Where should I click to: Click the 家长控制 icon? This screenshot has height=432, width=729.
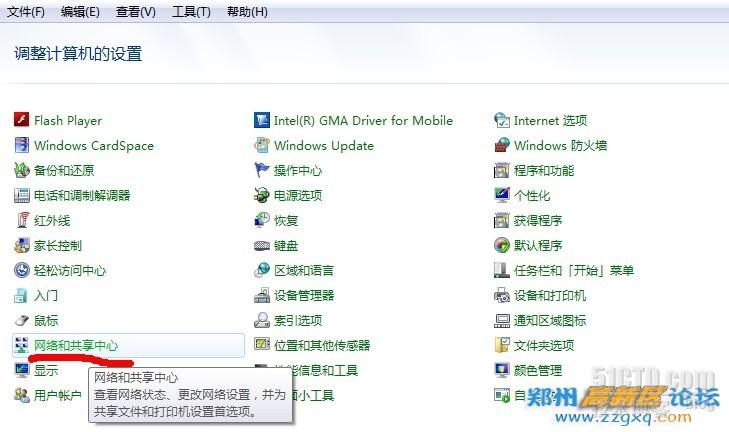(21, 245)
